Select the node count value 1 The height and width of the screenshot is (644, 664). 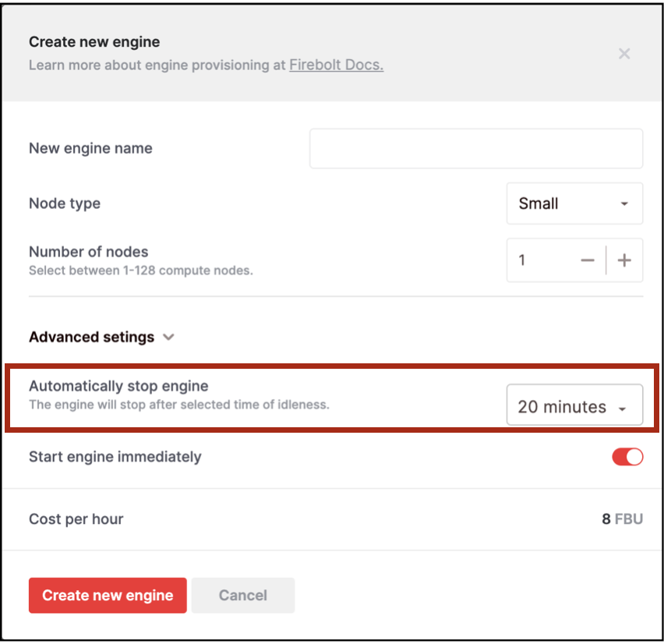(522, 260)
